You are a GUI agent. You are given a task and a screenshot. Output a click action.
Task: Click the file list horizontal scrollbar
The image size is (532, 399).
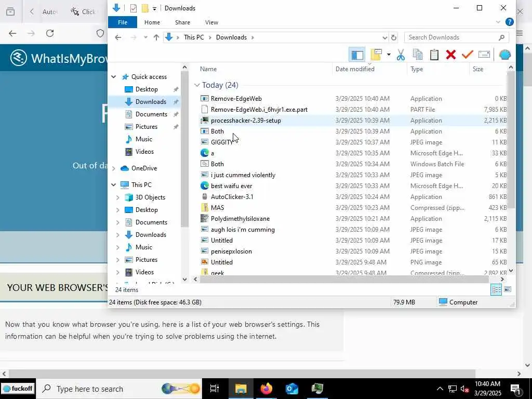click(344, 279)
